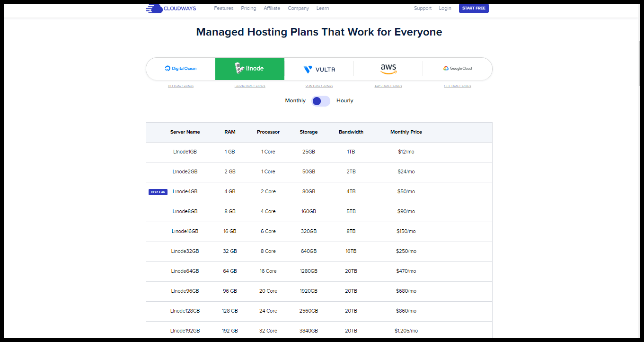Select the Linode8GB server name

point(185,212)
